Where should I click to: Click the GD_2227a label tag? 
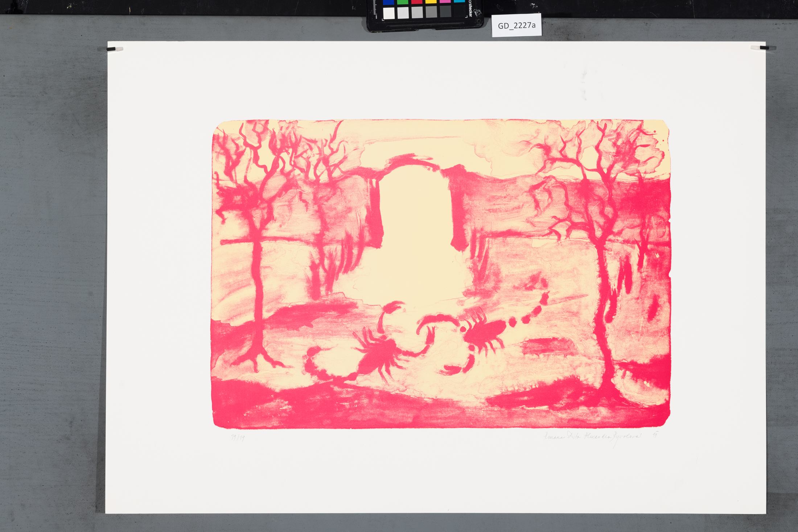(x=517, y=25)
